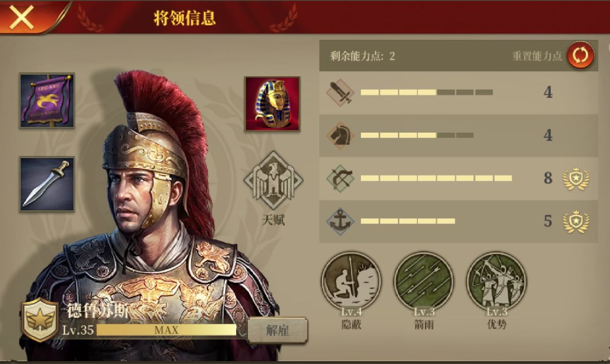Reset ability points with the red refresh button

[581, 55]
